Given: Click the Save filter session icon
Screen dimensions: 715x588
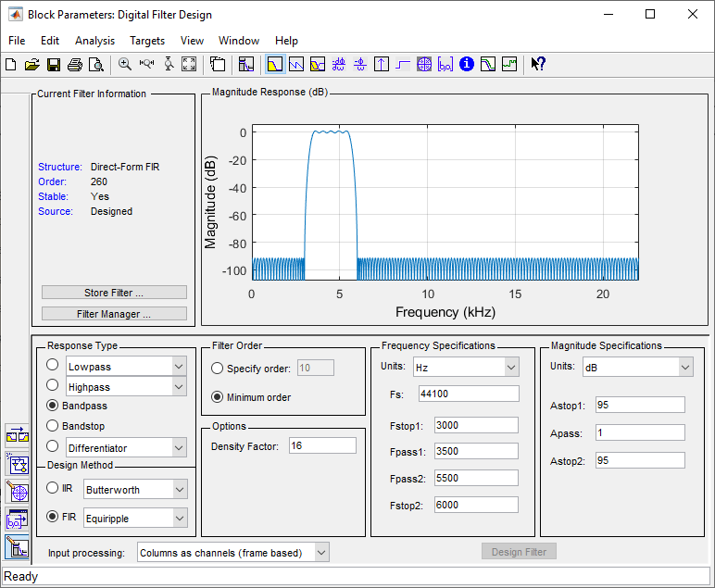Looking at the screenshot, I should click(x=54, y=65).
